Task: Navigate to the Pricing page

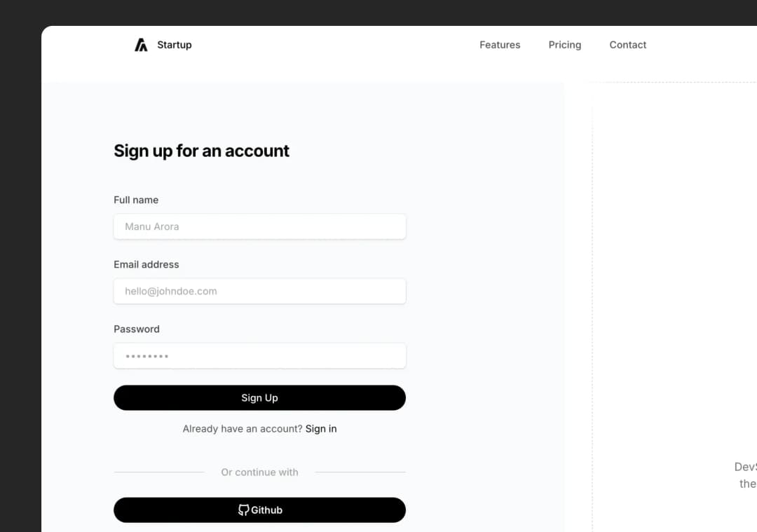Action: click(565, 44)
